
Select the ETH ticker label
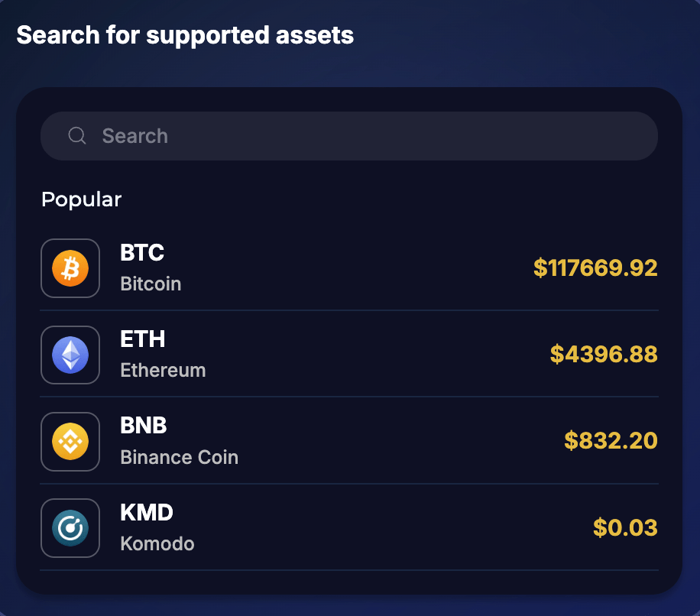click(x=142, y=339)
